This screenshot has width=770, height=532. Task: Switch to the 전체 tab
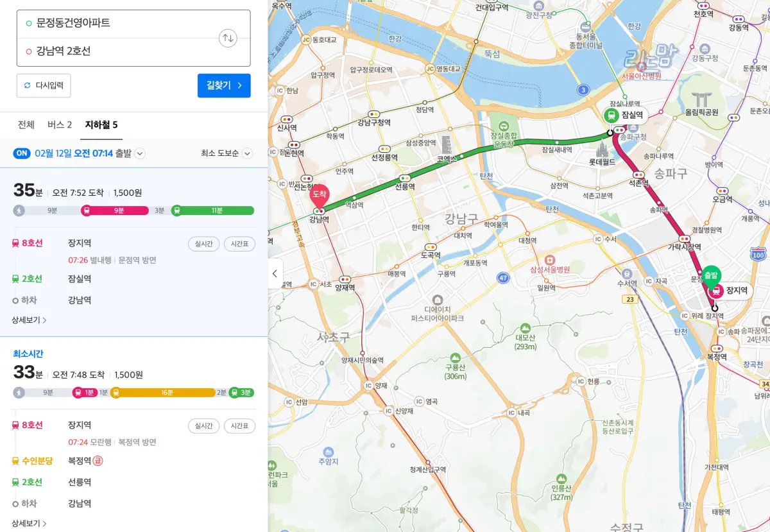tap(26, 124)
